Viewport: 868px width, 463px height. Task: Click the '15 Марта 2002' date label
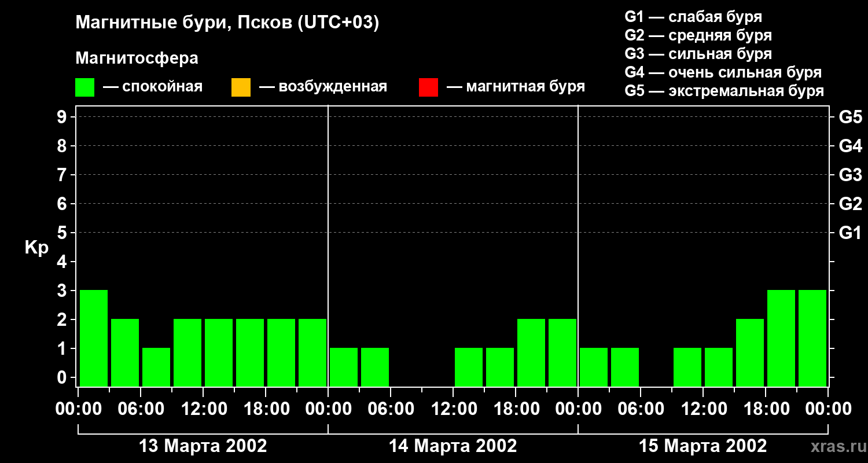pos(703,446)
